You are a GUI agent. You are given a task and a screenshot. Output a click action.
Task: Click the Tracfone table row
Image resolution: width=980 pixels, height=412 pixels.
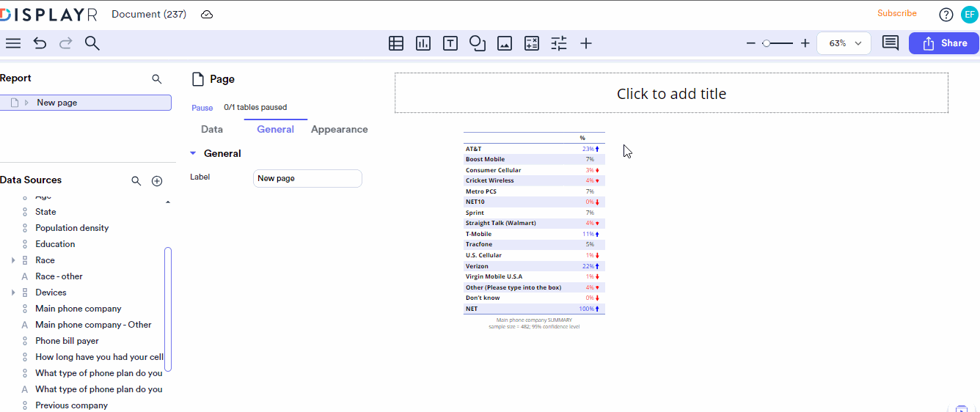tap(534, 244)
